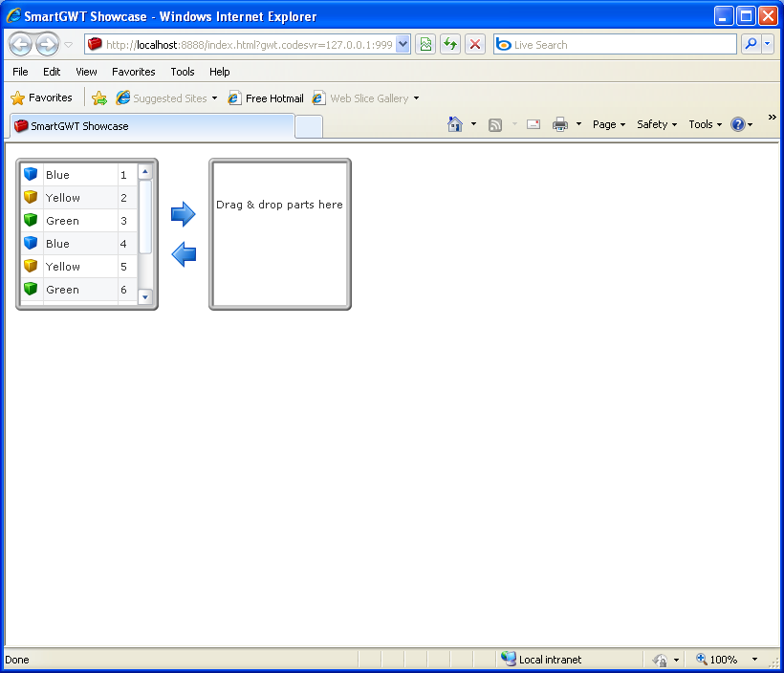Open the recent pages dropdown arrow

pyautogui.click(x=69, y=45)
